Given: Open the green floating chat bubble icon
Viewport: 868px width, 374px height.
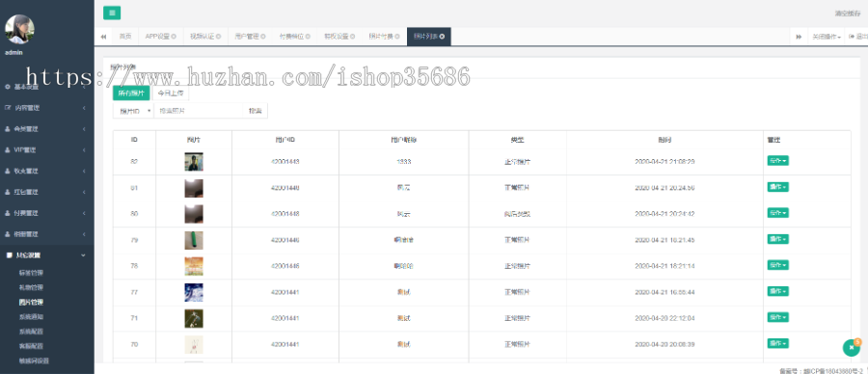Looking at the screenshot, I should [x=852, y=347].
